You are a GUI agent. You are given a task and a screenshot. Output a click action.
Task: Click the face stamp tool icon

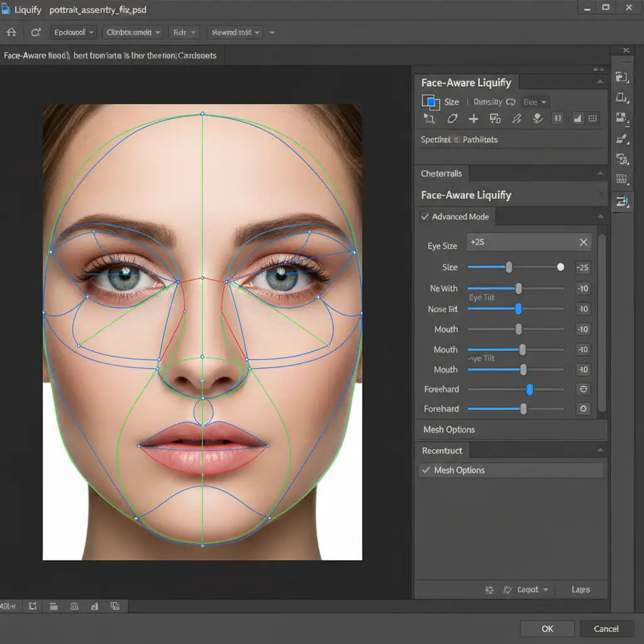537,118
